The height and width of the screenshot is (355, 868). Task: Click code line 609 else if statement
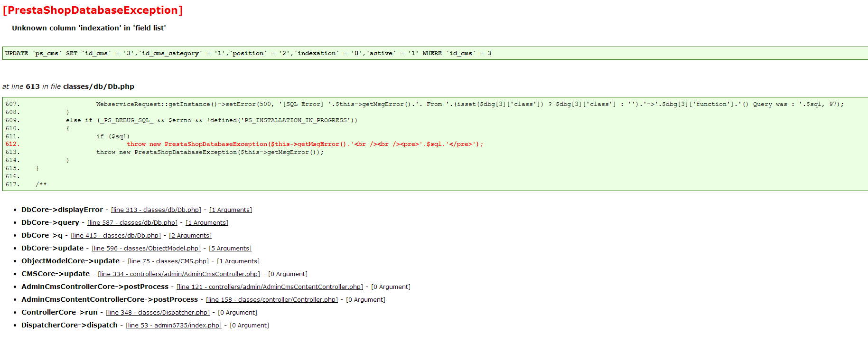pyautogui.click(x=212, y=120)
